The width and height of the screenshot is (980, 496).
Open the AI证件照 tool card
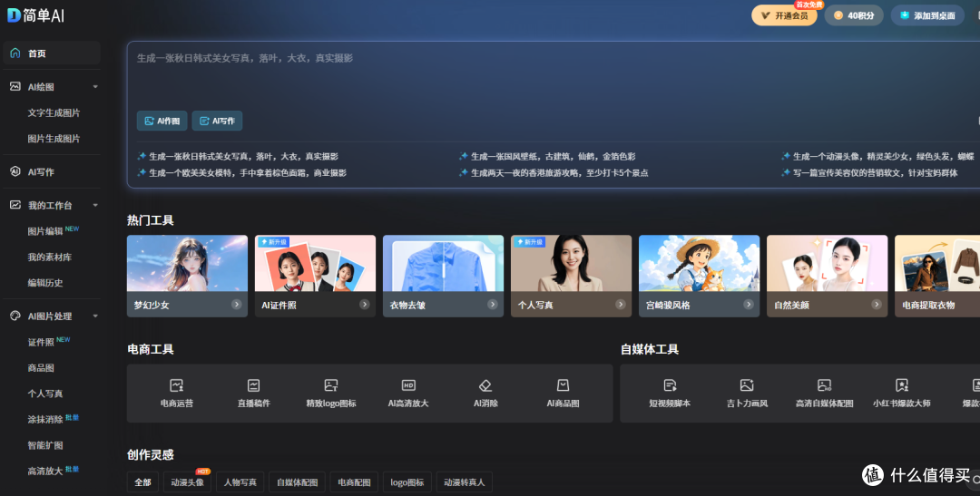[x=315, y=276]
